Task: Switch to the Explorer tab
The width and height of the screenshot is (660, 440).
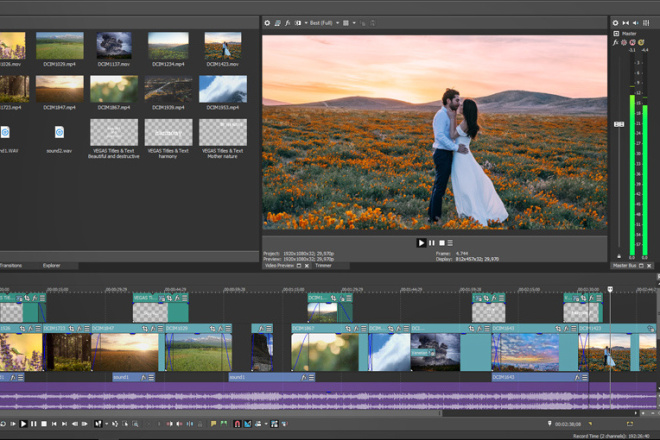Action: tap(51, 266)
